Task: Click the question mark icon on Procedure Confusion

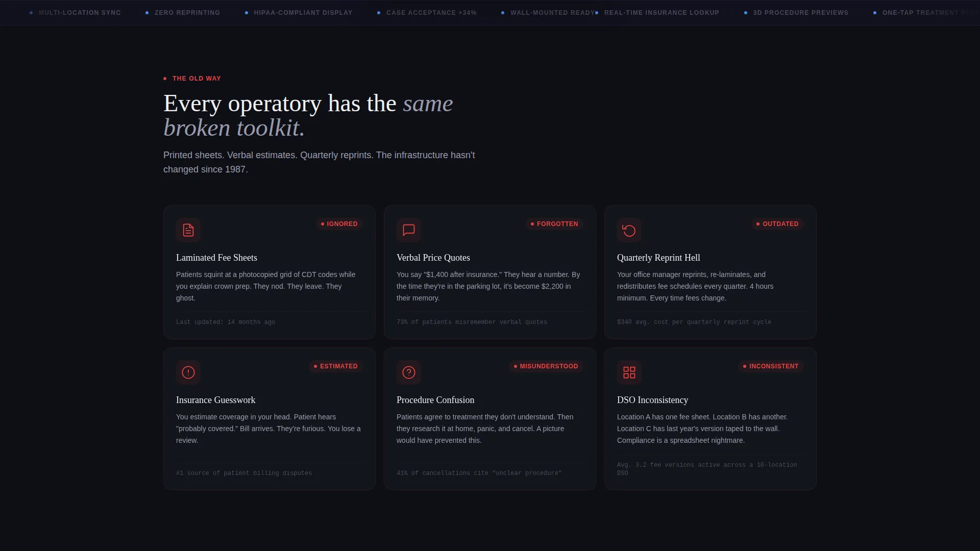Action: [409, 372]
